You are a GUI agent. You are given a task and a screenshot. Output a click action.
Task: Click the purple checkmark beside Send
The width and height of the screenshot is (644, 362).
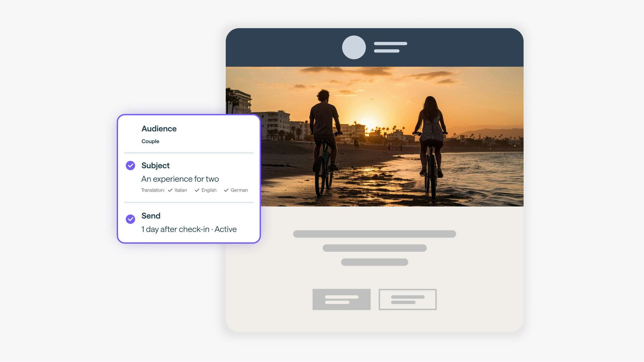tap(130, 219)
